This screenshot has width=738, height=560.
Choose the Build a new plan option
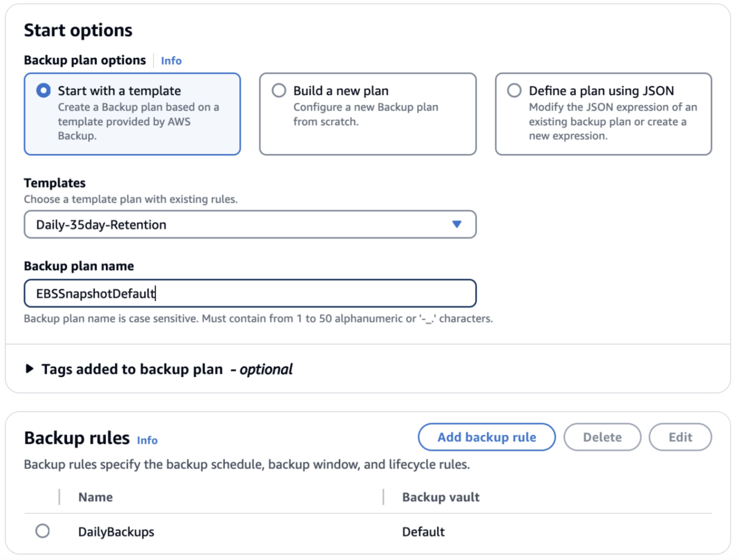(x=279, y=90)
